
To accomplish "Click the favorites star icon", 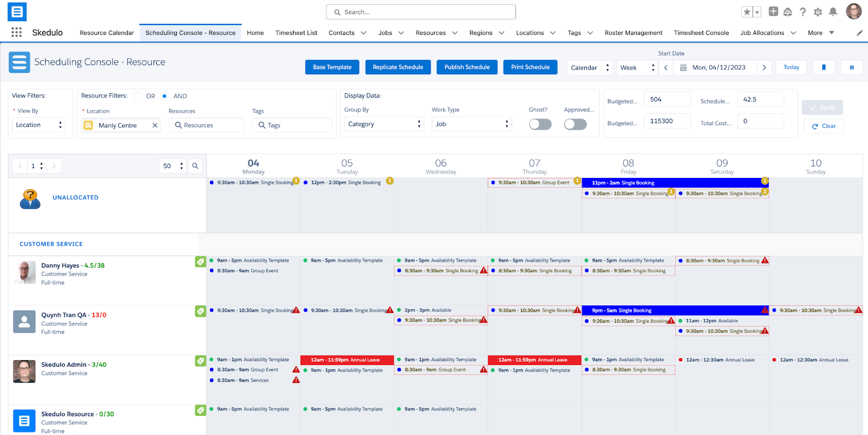I will pos(747,12).
